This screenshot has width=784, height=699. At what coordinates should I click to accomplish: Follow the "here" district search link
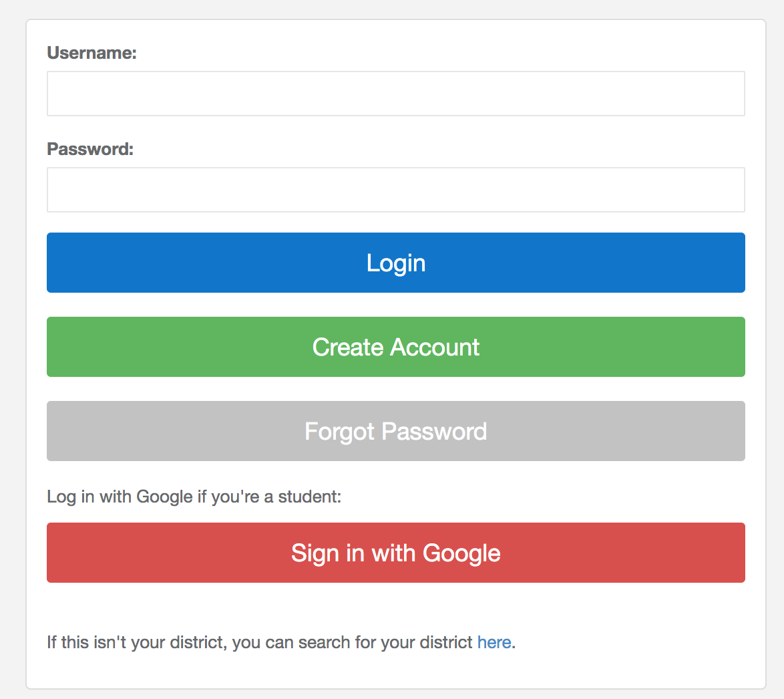click(494, 642)
